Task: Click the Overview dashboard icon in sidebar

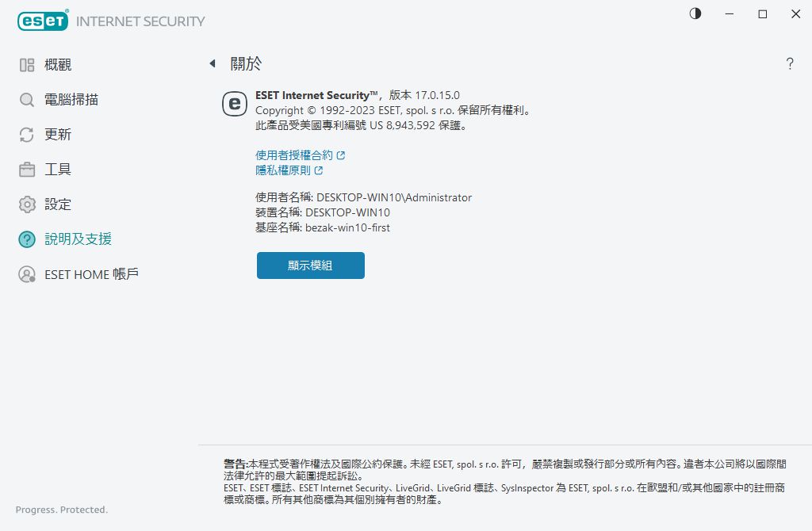Action: pos(27,65)
